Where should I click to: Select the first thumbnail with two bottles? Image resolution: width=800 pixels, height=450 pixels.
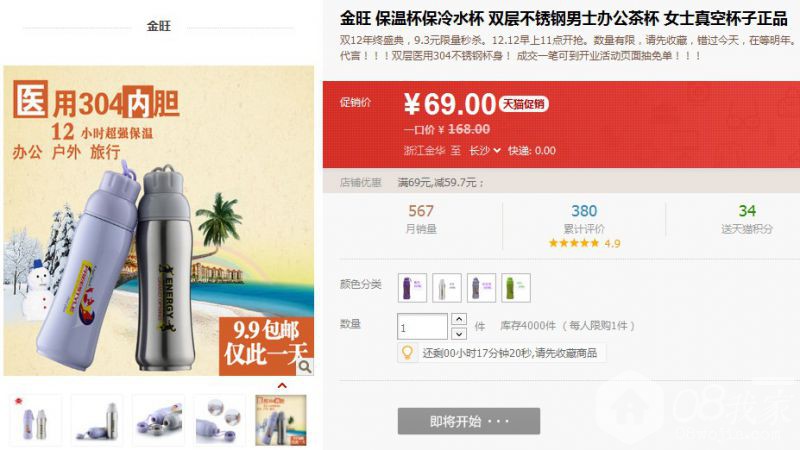(x=35, y=420)
